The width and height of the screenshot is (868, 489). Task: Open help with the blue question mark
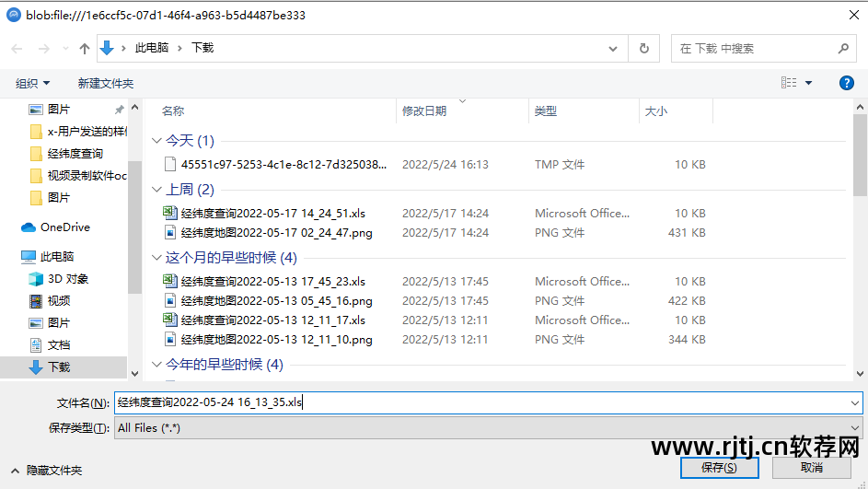pyautogui.click(x=847, y=83)
